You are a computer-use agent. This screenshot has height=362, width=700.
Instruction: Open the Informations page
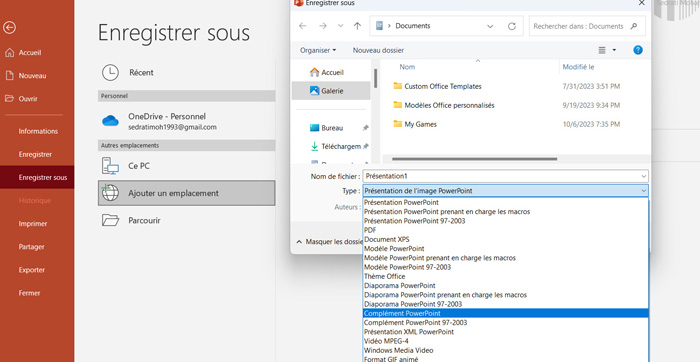coord(38,131)
